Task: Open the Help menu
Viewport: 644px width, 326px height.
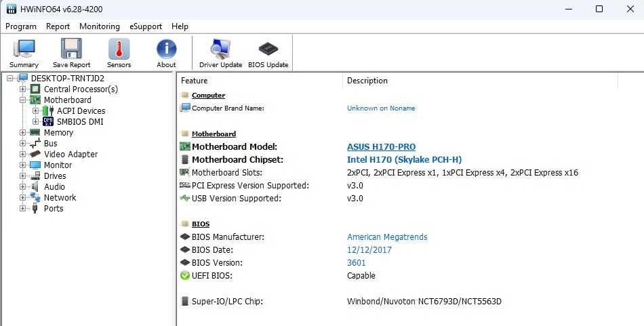Action: pyautogui.click(x=180, y=26)
